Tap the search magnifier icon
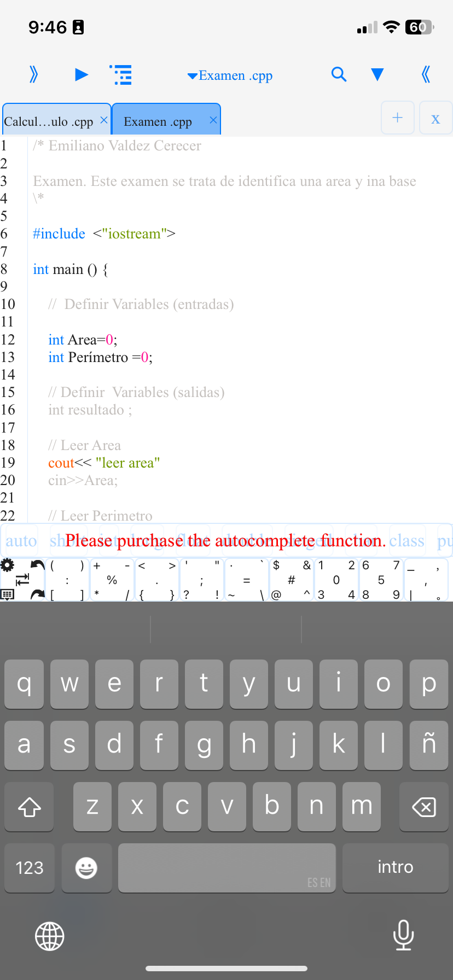The width and height of the screenshot is (453, 980). (339, 74)
